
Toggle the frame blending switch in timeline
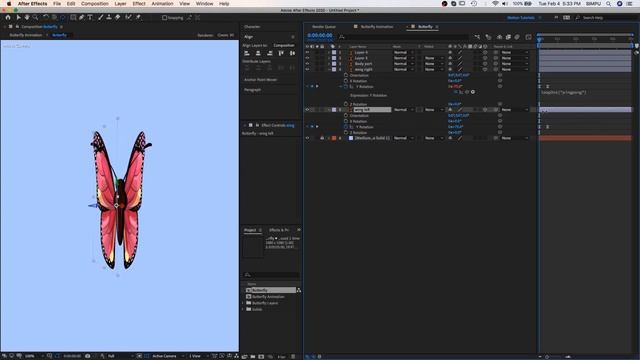508,37
